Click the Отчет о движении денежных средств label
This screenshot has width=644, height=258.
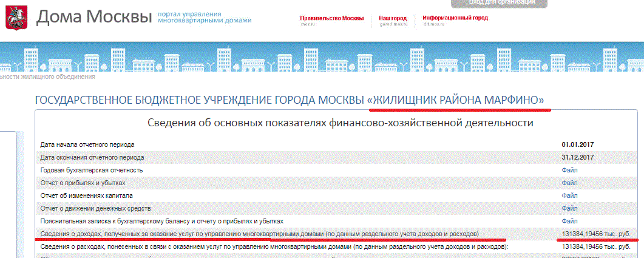[96, 208]
